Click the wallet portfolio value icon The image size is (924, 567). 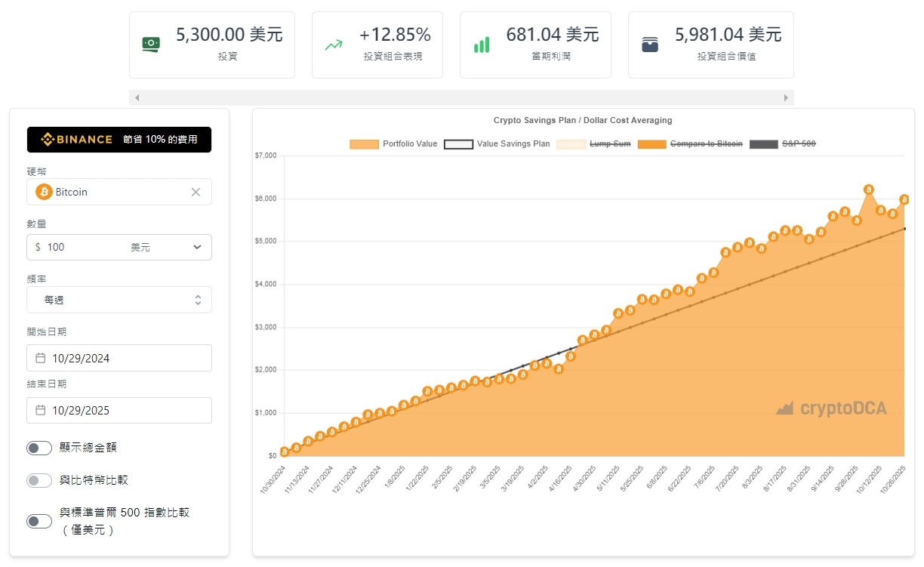pyautogui.click(x=650, y=45)
